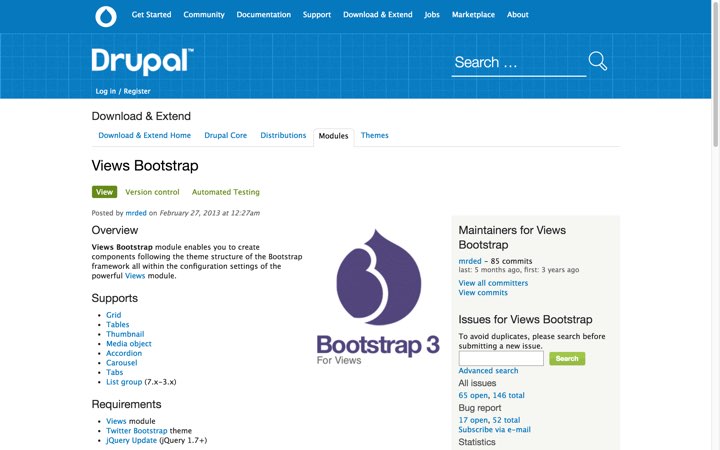
Task: Click the Views Bootstrap page title
Action: (145, 166)
